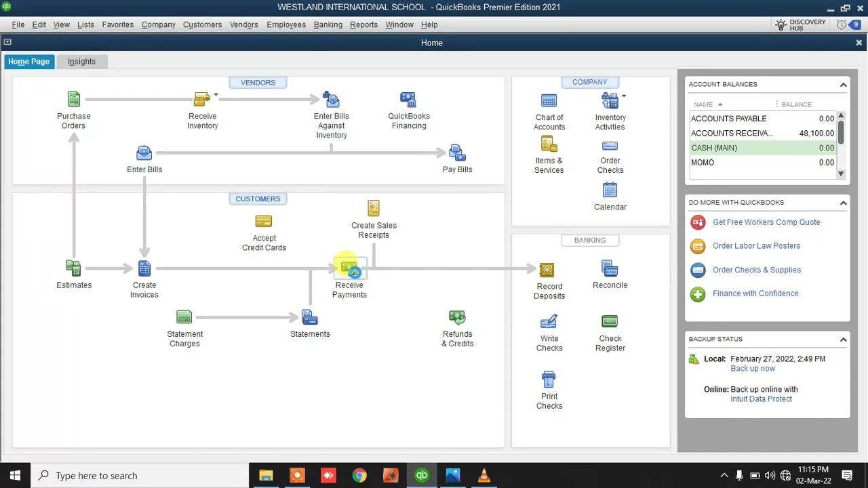868x488 pixels.
Task: Open Intuit Data Protect link
Action: point(761,399)
